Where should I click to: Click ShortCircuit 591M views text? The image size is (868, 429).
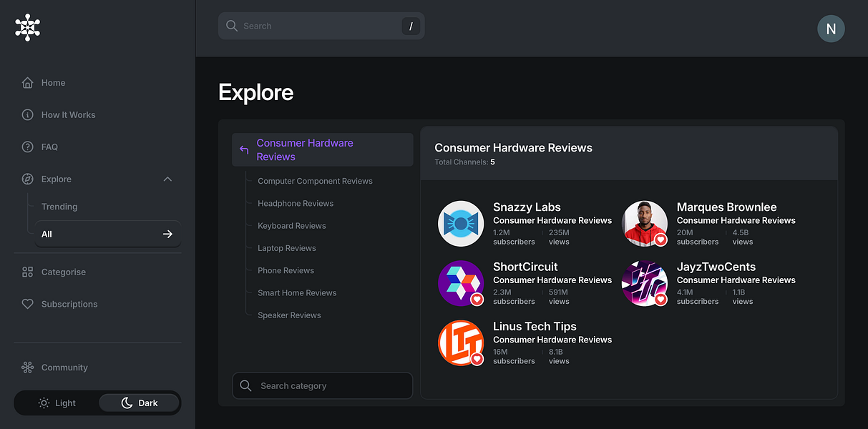coord(559,297)
